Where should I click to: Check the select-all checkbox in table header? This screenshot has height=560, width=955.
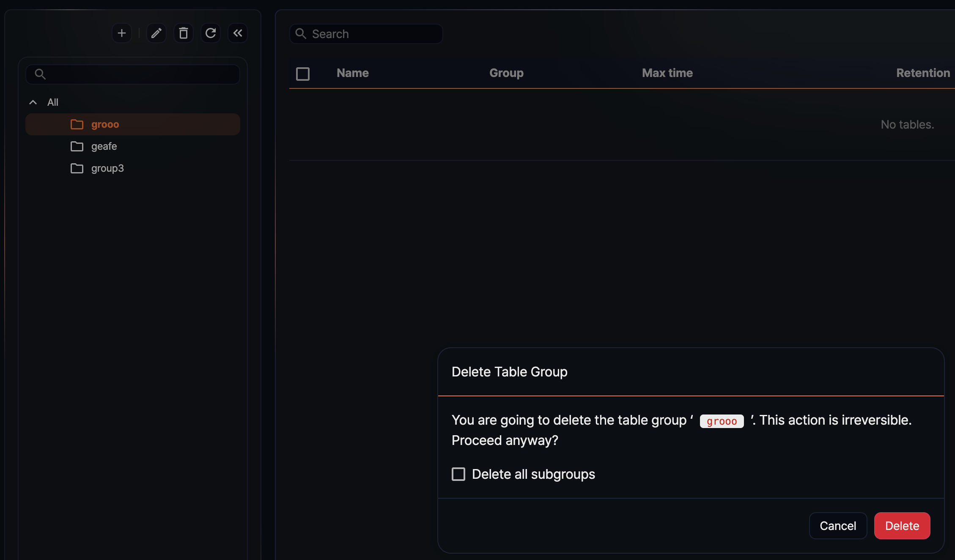303,73
